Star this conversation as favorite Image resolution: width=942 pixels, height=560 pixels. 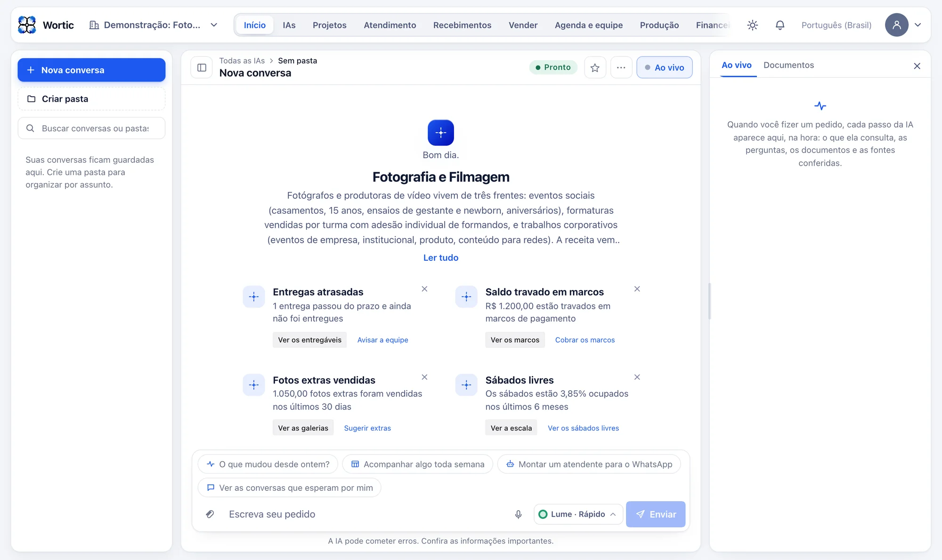point(595,67)
